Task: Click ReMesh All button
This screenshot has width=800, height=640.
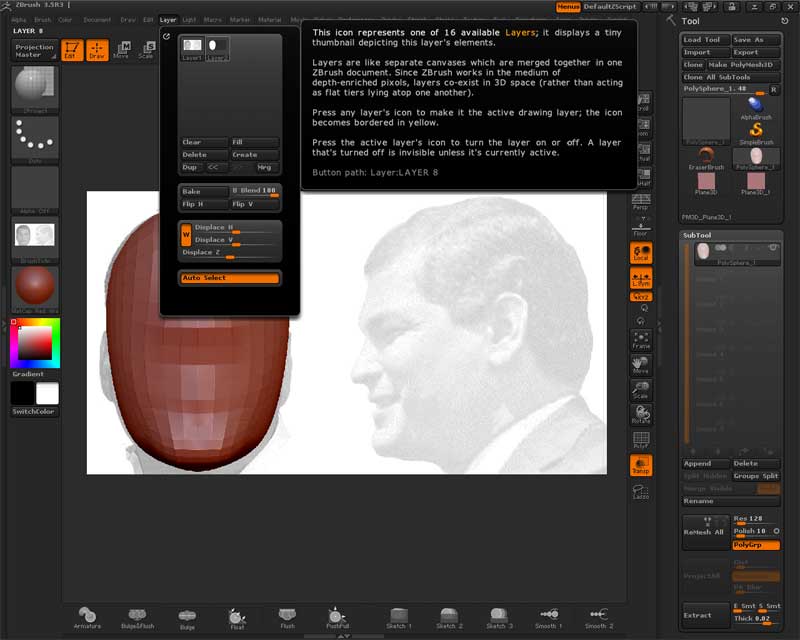Action: coord(706,532)
